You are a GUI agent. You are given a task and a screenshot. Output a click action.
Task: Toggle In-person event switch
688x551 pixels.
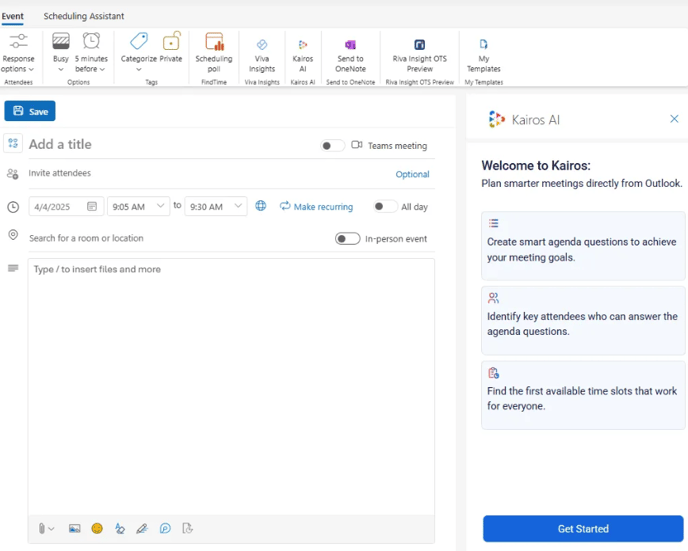348,239
